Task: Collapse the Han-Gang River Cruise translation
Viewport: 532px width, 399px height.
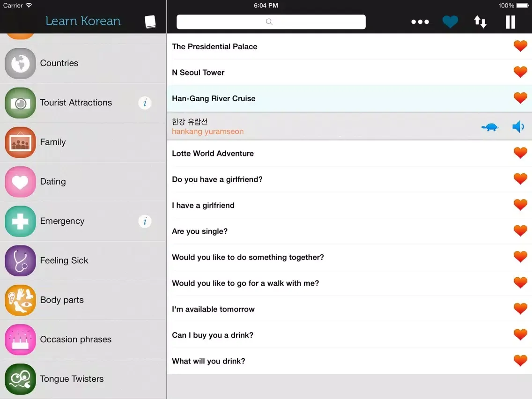Action: [x=328, y=98]
